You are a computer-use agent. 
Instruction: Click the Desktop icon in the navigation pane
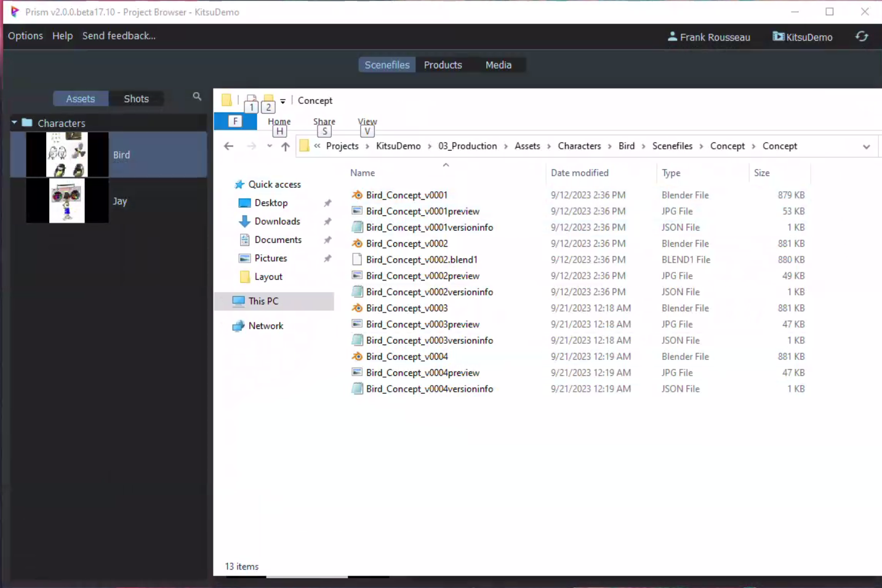(x=244, y=203)
